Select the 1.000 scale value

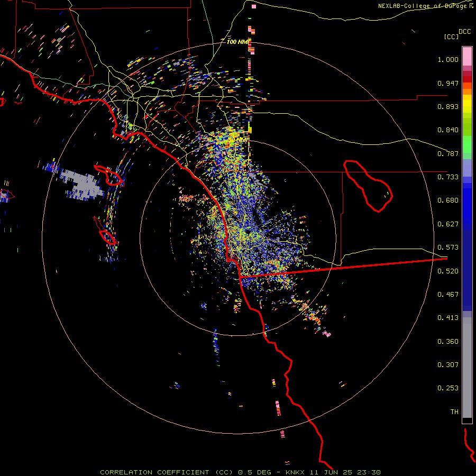[x=448, y=59]
